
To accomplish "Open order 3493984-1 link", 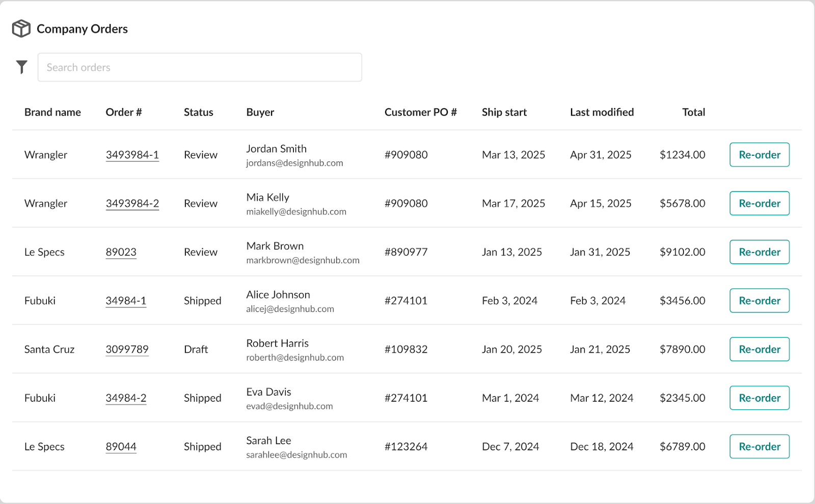I will click(132, 155).
